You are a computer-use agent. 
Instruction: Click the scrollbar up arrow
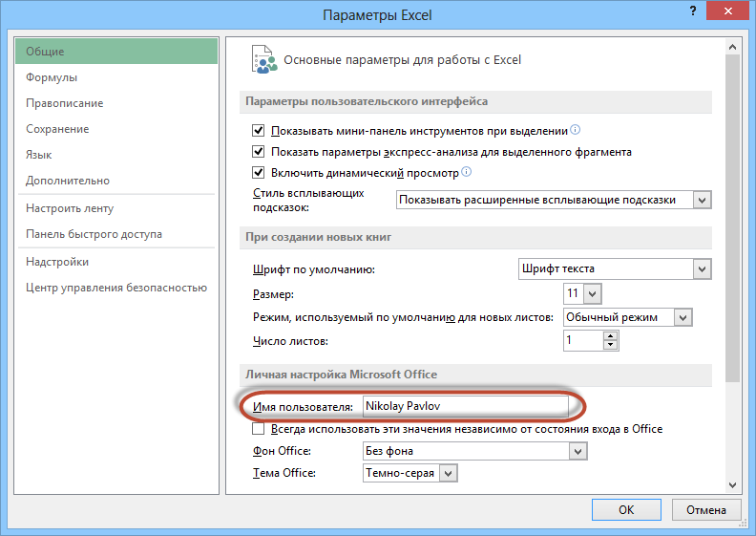coord(732,47)
